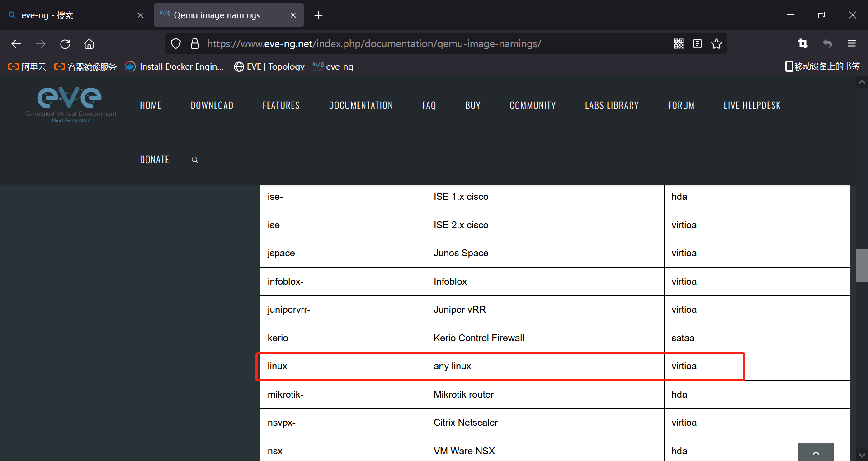Viewport: 868px width, 461px height.
Task: Open the DOCUMENTATION menu item
Action: tap(361, 106)
